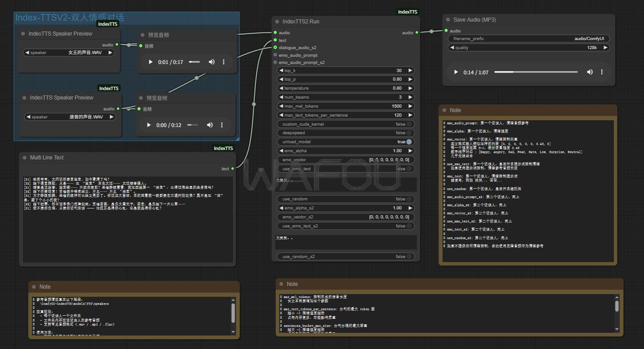Play the 0:01 / 0:17 preview audio

click(151, 62)
